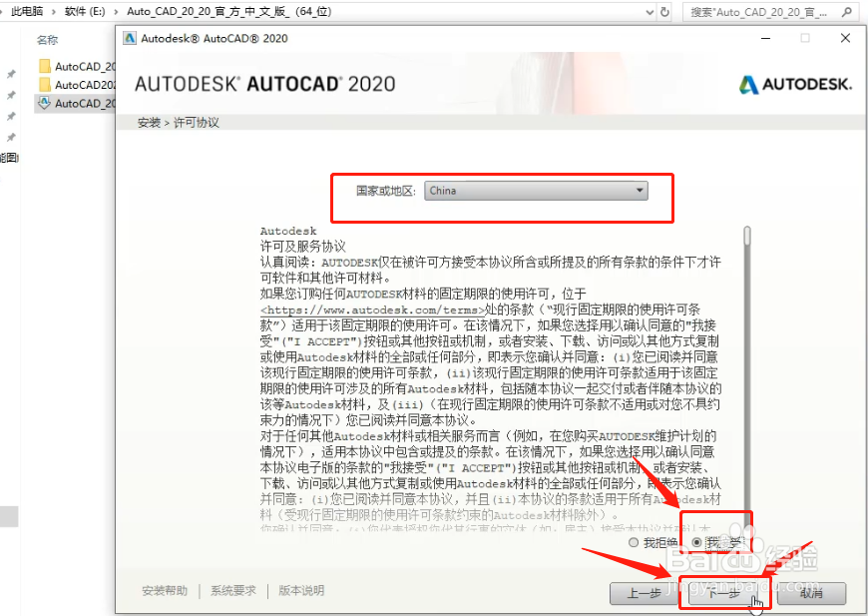Click the 名称 column header in Explorer
The height and width of the screenshot is (616, 868).
tap(48, 40)
